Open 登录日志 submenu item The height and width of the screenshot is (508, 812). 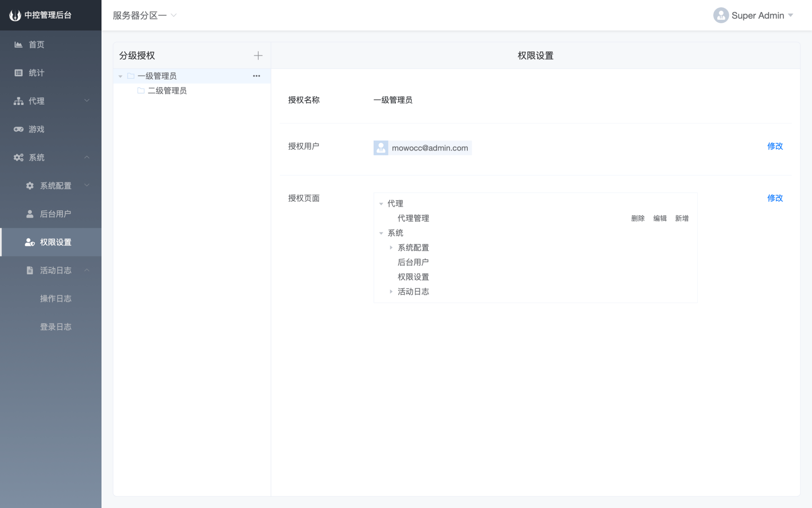51,327
